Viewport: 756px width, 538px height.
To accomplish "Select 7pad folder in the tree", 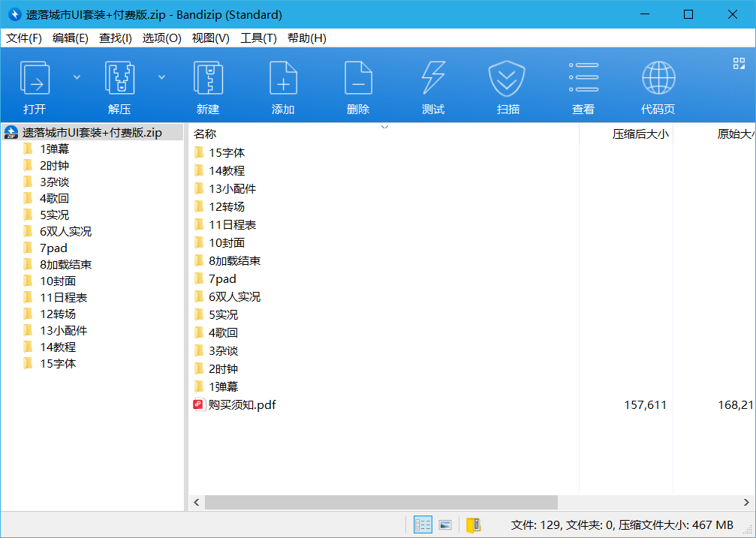I will click(x=53, y=248).
